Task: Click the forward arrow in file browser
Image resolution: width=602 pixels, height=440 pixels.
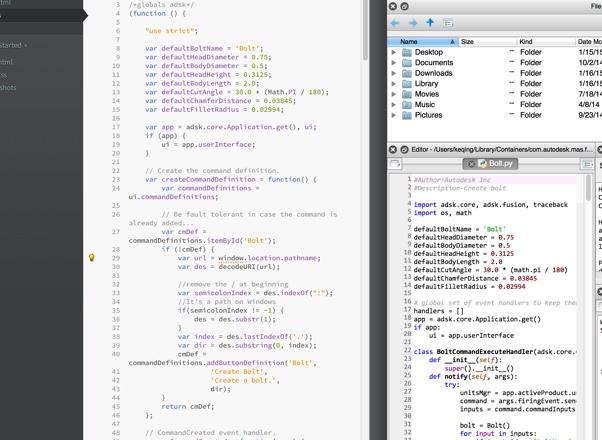Action: (412, 22)
